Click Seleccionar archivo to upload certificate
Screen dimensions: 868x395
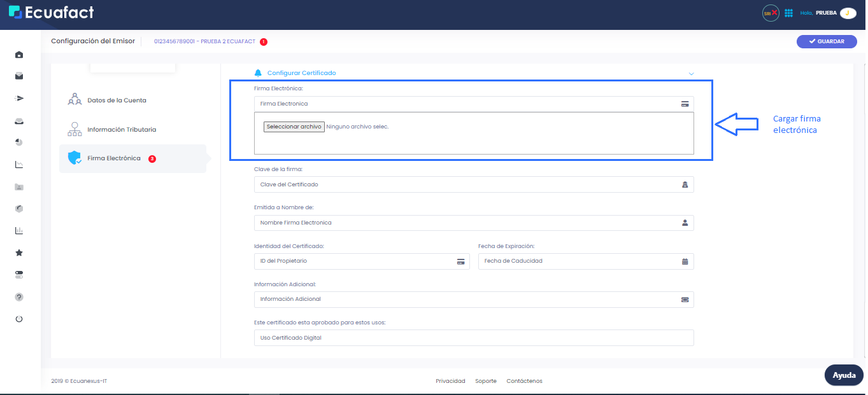pyautogui.click(x=294, y=126)
